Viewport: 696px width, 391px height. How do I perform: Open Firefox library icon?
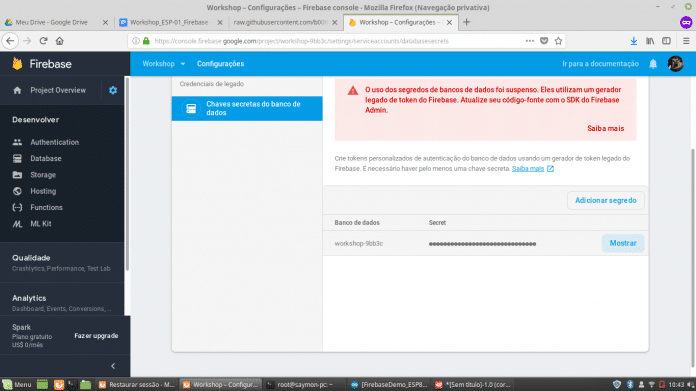pyautogui.click(x=650, y=41)
